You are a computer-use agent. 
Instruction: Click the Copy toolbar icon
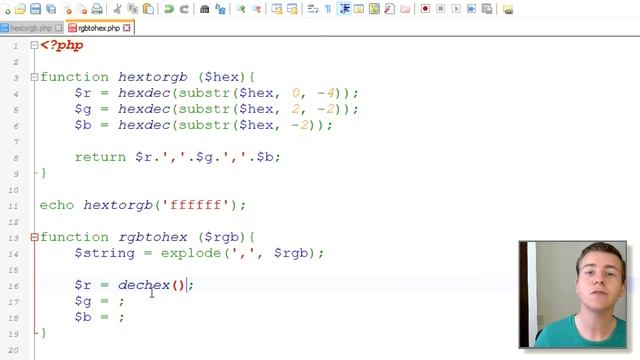click(x=133, y=9)
